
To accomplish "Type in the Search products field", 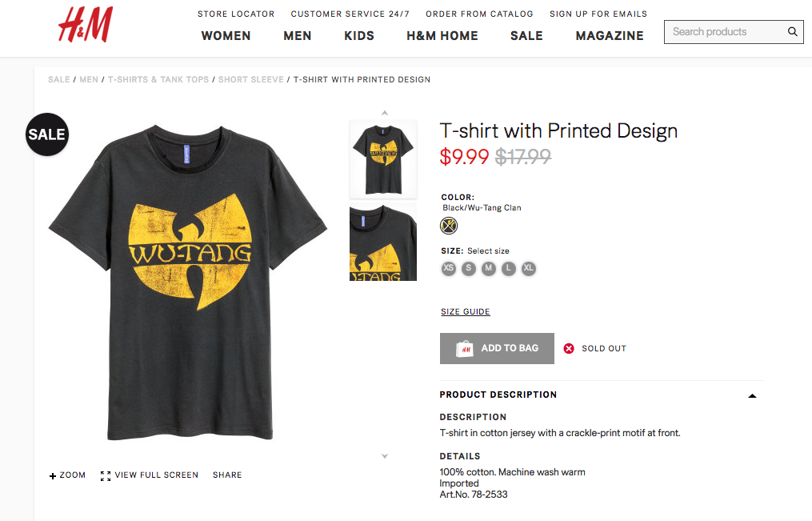I will pyautogui.click(x=724, y=32).
